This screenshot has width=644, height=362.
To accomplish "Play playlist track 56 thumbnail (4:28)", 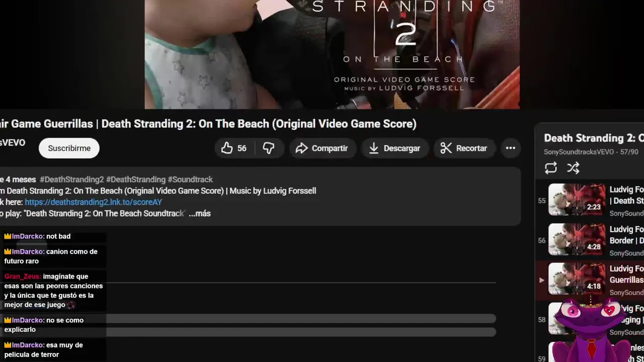I will pos(577,239).
